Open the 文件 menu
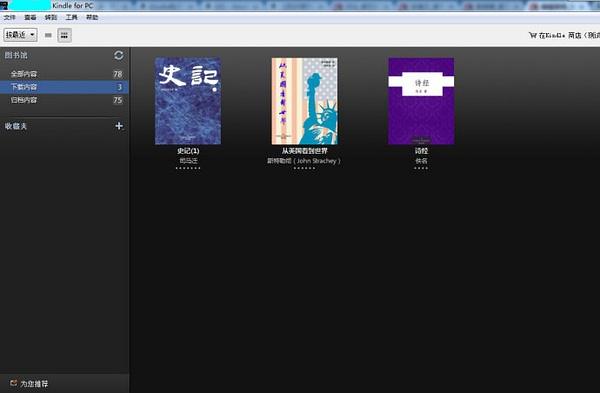 tap(10, 17)
